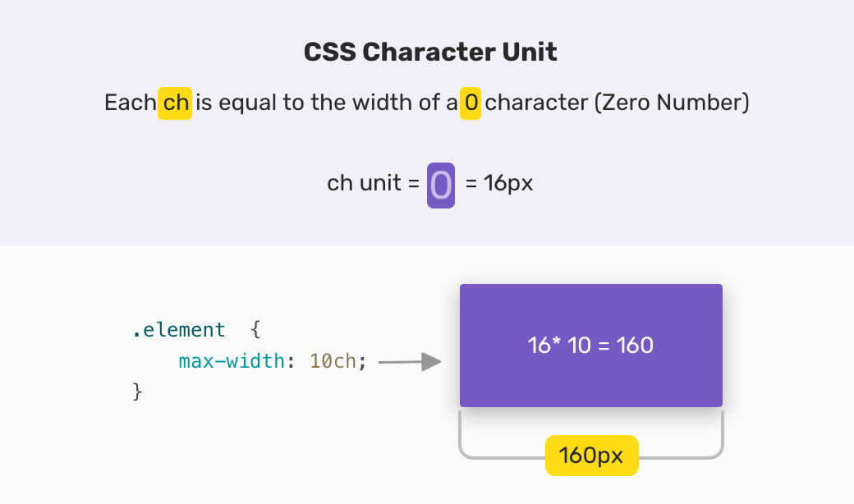
Task: Click the word "character" in subtitle
Action: (535, 103)
